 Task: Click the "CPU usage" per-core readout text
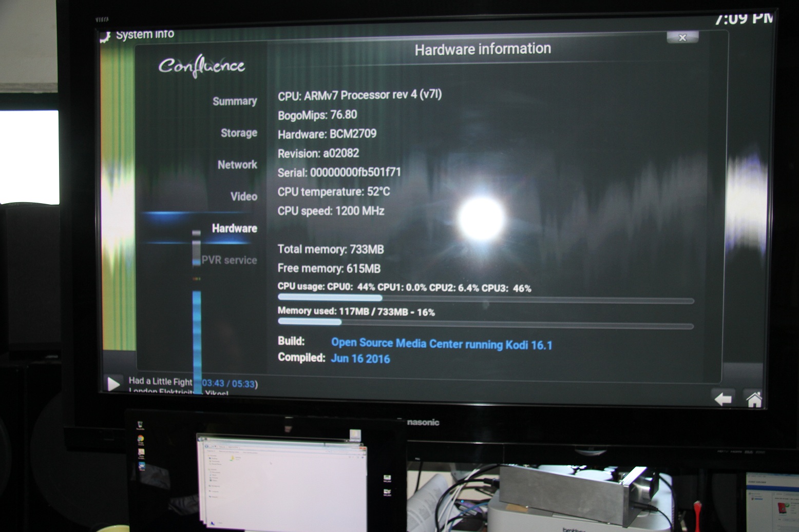[x=405, y=287]
